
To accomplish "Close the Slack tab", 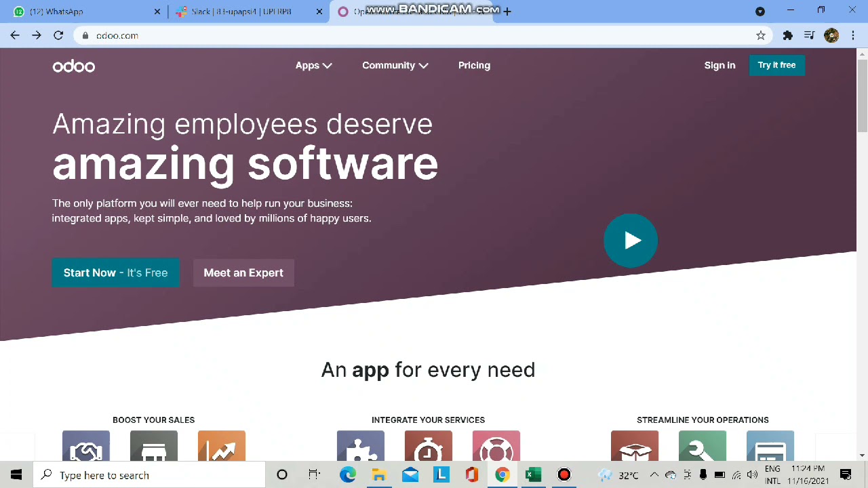I will point(318,12).
